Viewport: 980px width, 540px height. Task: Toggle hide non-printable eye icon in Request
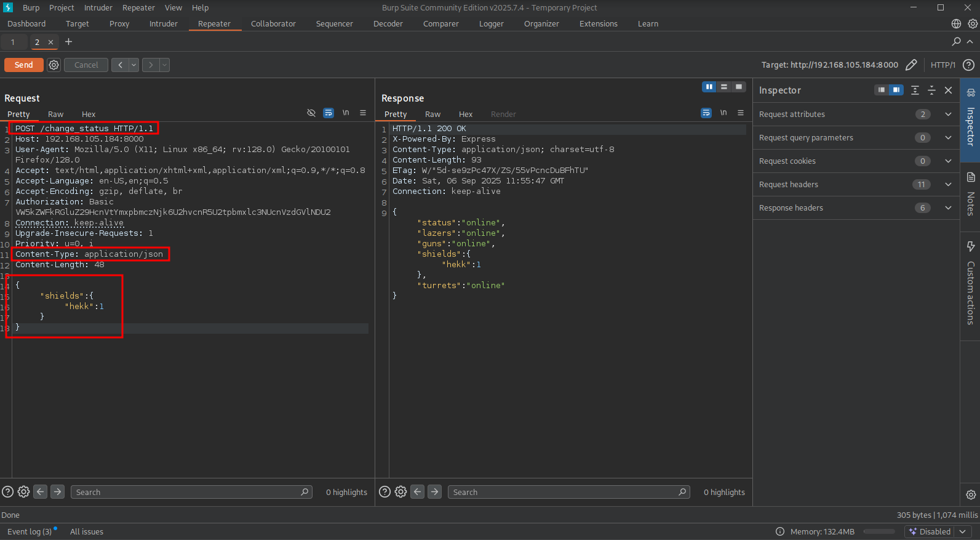tap(311, 113)
